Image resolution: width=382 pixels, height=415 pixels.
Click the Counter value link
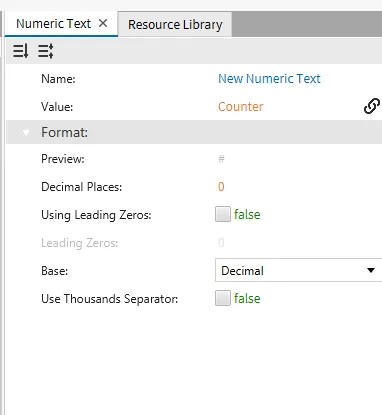click(241, 107)
